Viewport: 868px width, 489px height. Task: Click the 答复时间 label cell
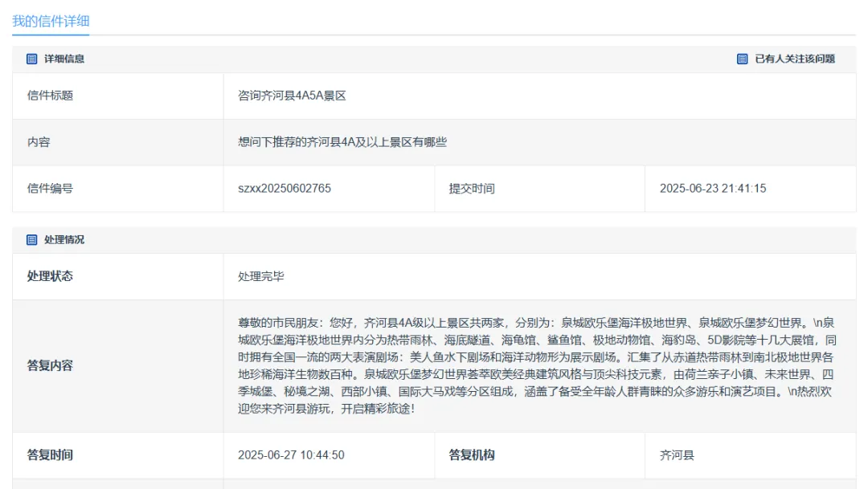pos(118,455)
